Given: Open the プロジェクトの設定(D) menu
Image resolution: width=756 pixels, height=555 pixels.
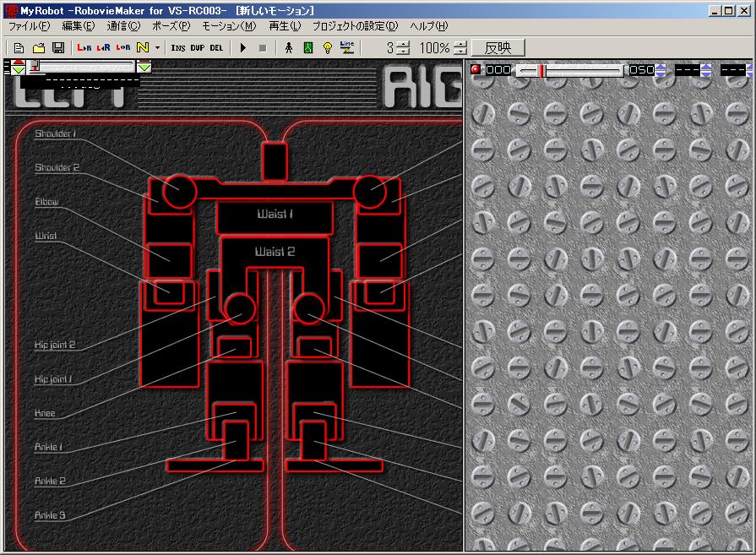Looking at the screenshot, I should [356, 26].
